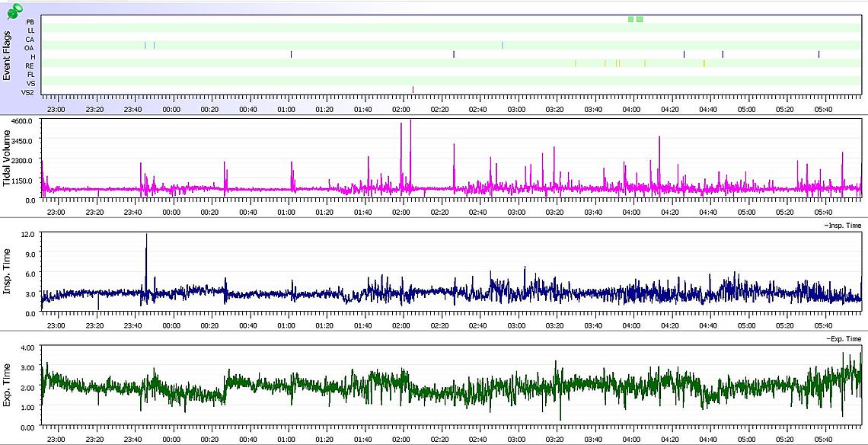Click the 00:00 label on Exp. Time axis

click(x=171, y=440)
